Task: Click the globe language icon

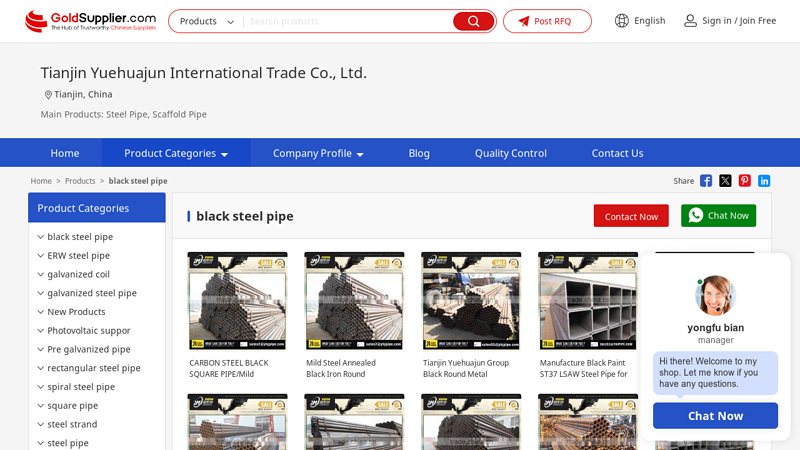Action: point(621,21)
